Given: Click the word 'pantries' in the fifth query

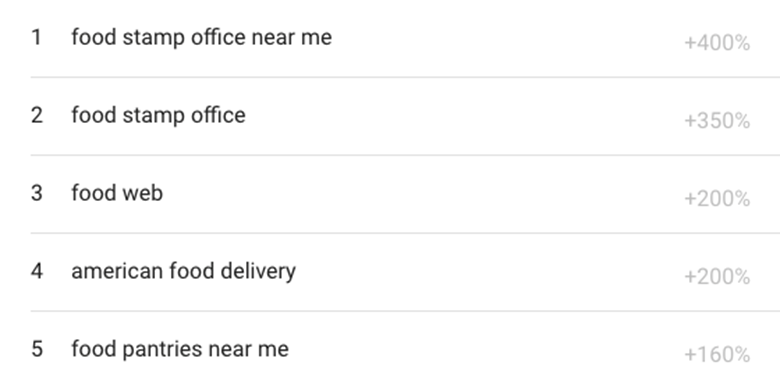Looking at the screenshot, I should pyautogui.click(x=162, y=349).
